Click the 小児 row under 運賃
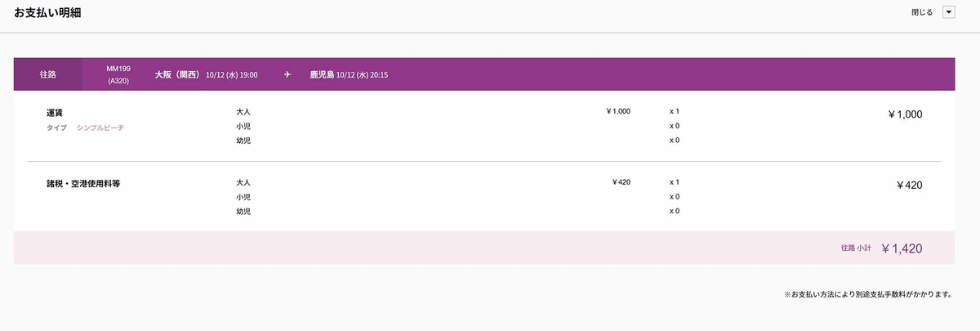The height and width of the screenshot is (331, 980). (457, 126)
